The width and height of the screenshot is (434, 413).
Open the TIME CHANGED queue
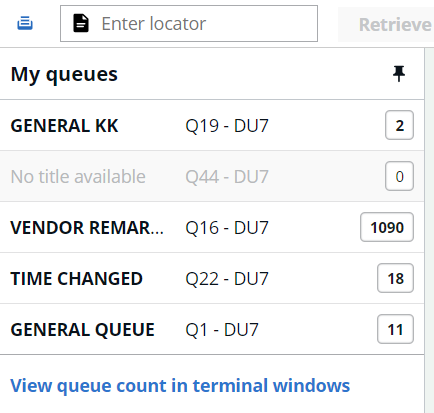click(x=212, y=278)
